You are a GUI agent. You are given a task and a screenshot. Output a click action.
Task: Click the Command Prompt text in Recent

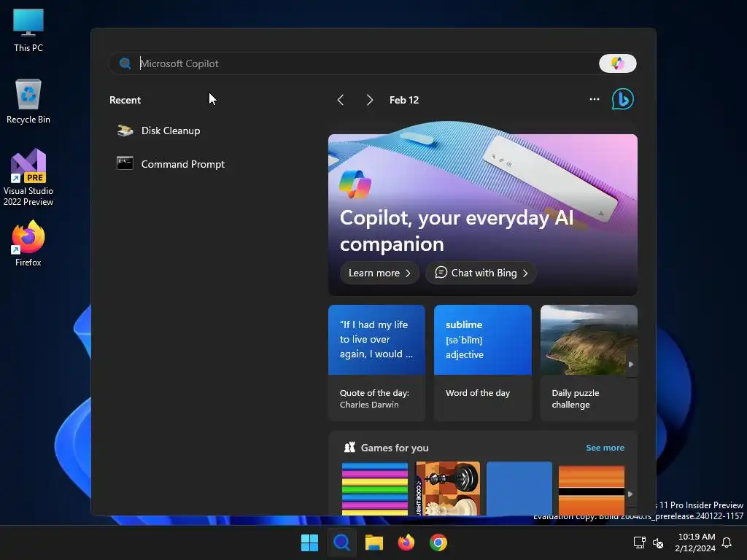point(183,164)
